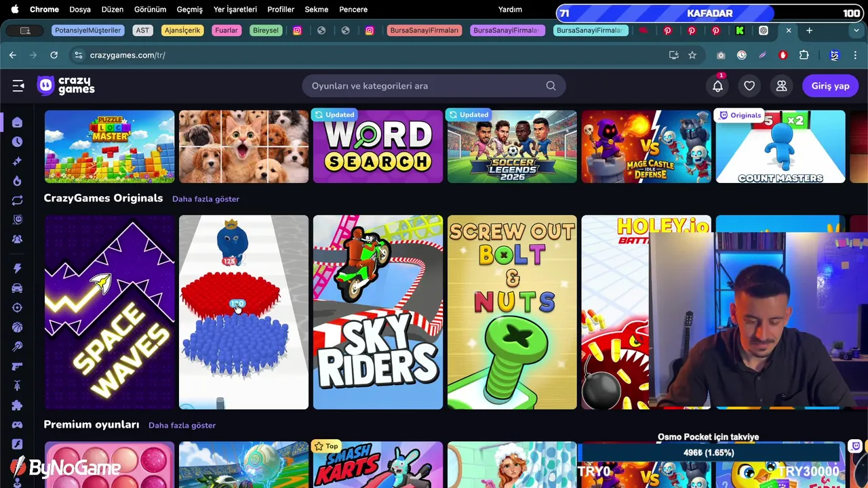
Task: Open Count Masters game thumbnail
Action: [781, 146]
